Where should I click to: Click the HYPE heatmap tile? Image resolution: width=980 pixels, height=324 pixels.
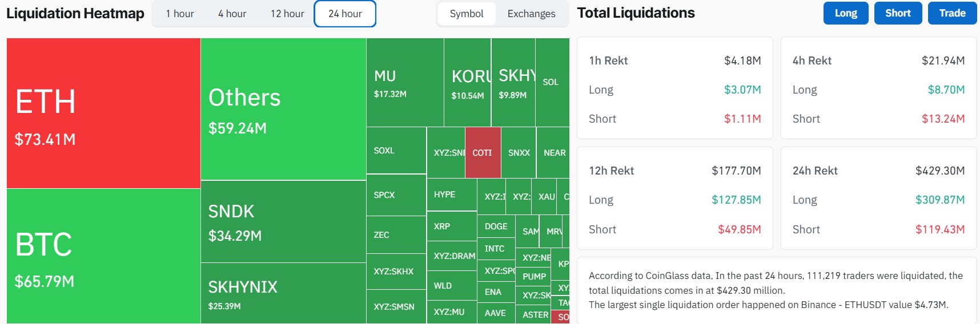(452, 195)
